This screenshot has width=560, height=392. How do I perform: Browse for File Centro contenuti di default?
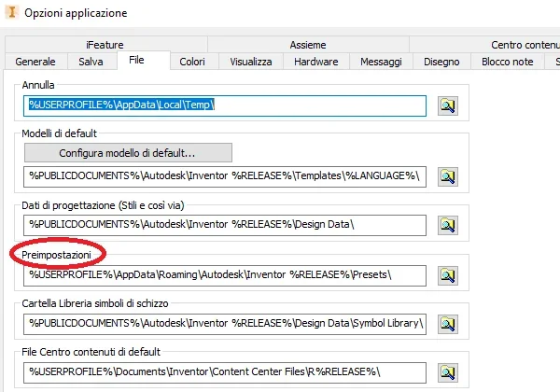point(448,372)
